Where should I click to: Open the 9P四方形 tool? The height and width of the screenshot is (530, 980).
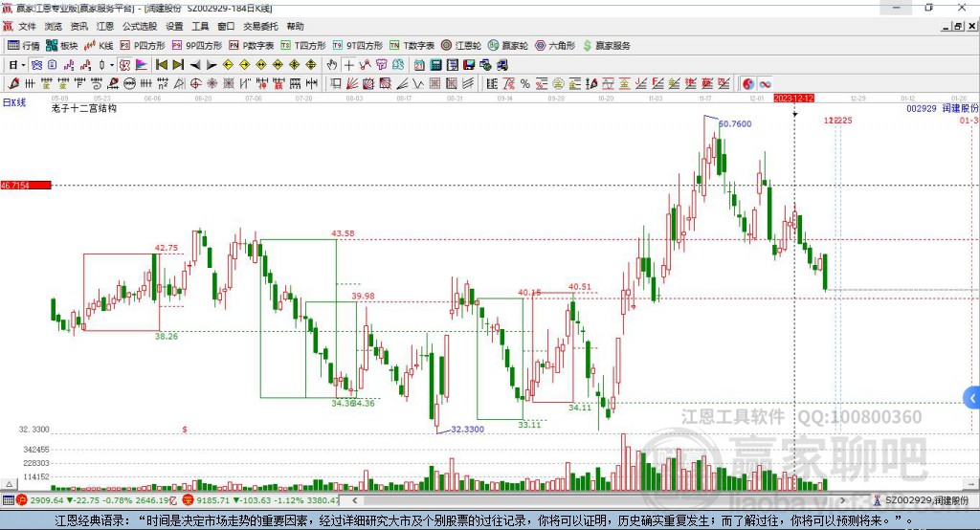tap(197, 46)
